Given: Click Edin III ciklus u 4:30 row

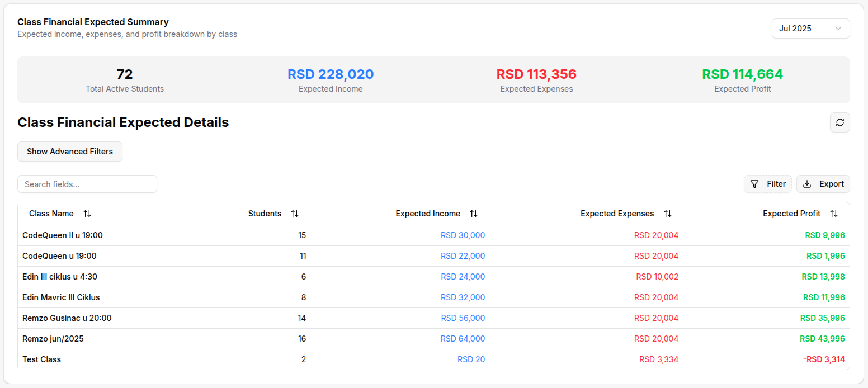Looking at the screenshot, I should pyautogui.click(x=60, y=277).
